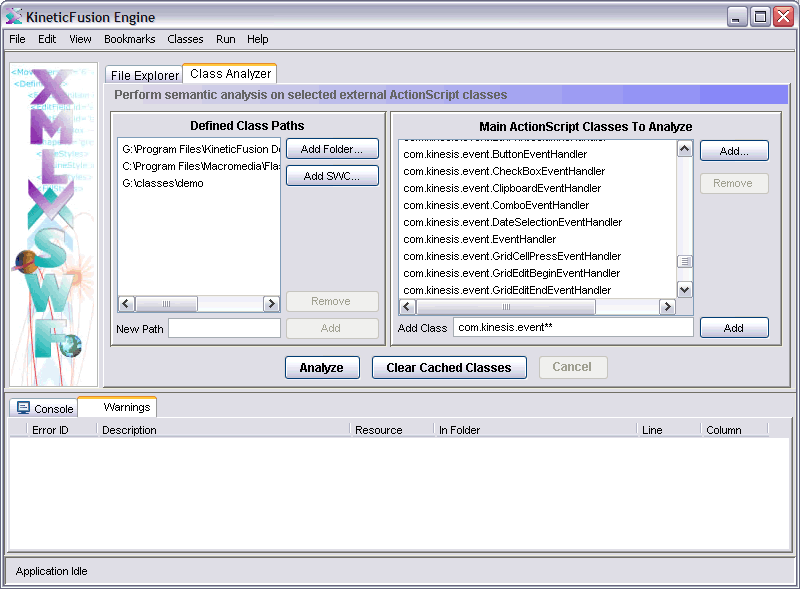
Task: Select the Class Analyzer tab
Action: tap(230, 73)
